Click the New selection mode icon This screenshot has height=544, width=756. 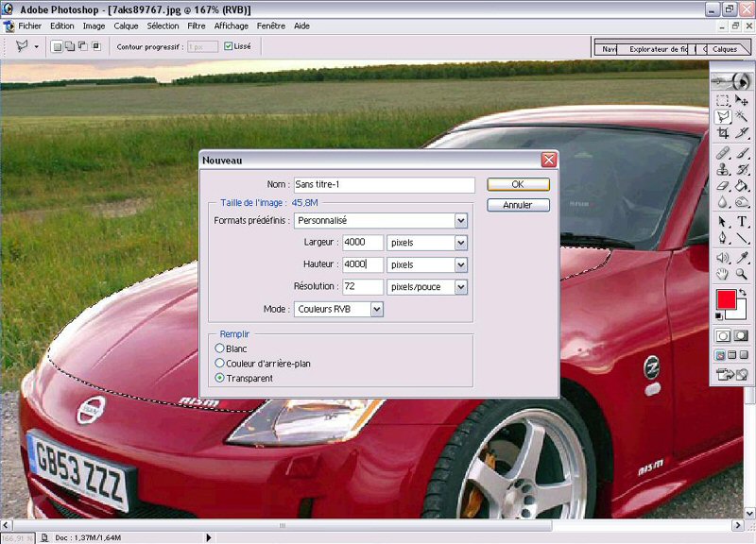point(57,46)
